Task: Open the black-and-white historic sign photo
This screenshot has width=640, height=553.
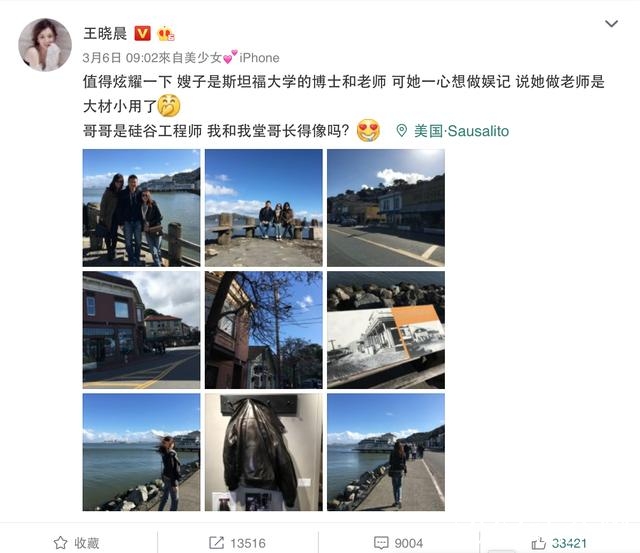Action: (386, 330)
